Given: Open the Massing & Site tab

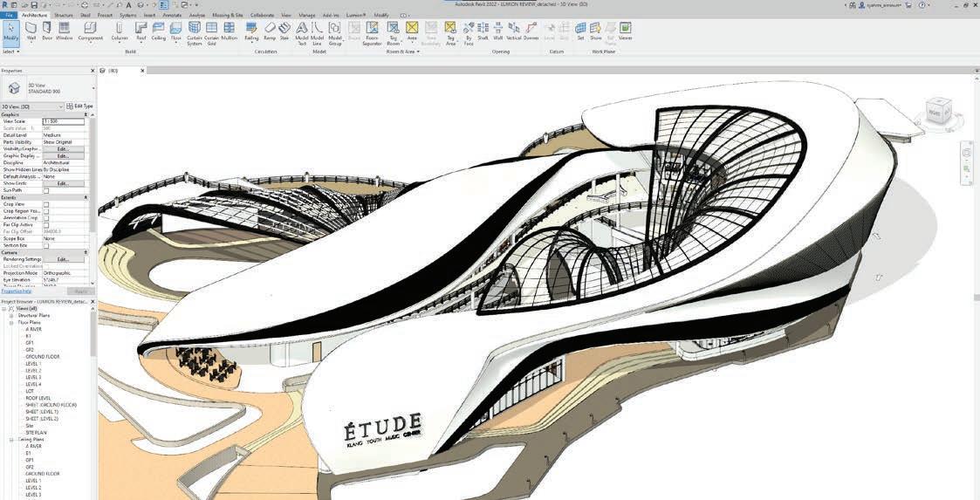Looking at the screenshot, I should click(228, 14).
